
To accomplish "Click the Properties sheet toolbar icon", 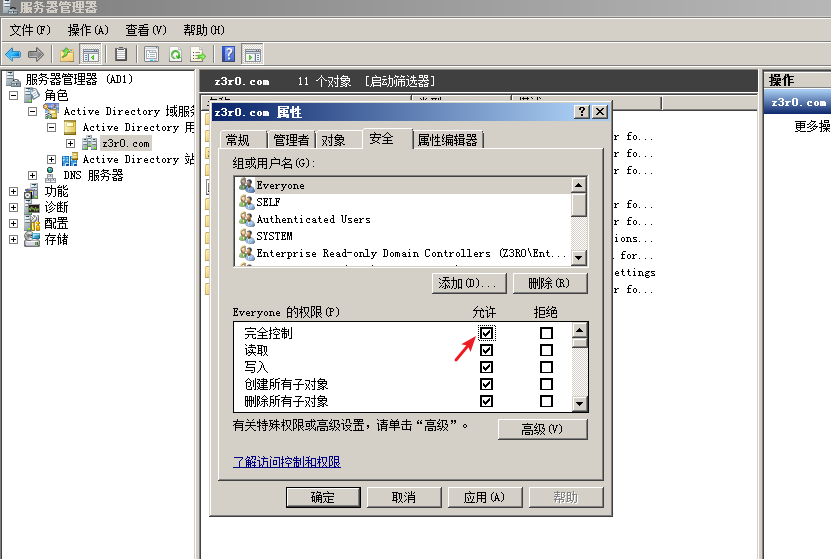I will pyautogui.click(x=152, y=54).
